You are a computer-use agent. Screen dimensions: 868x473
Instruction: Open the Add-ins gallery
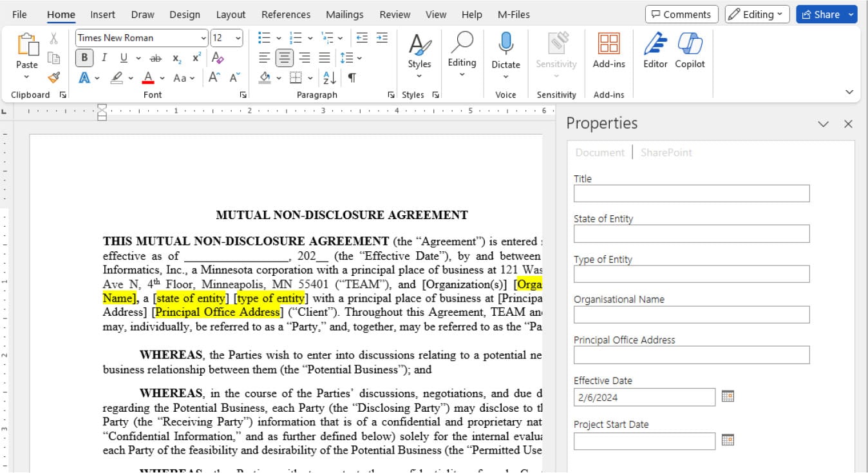tap(609, 50)
